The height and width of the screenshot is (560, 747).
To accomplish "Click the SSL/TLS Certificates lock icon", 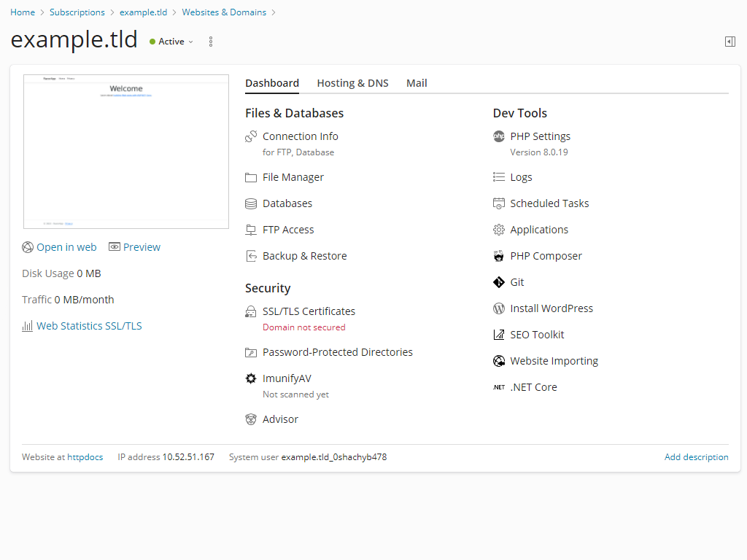I will tap(251, 311).
